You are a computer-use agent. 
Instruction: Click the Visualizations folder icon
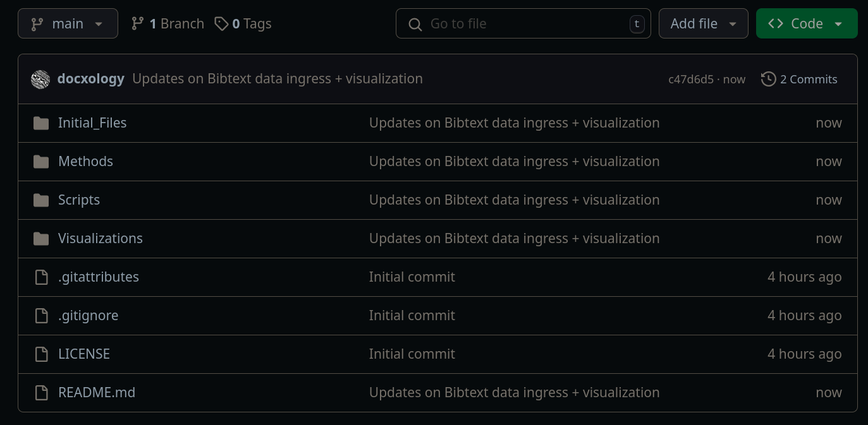(x=41, y=239)
